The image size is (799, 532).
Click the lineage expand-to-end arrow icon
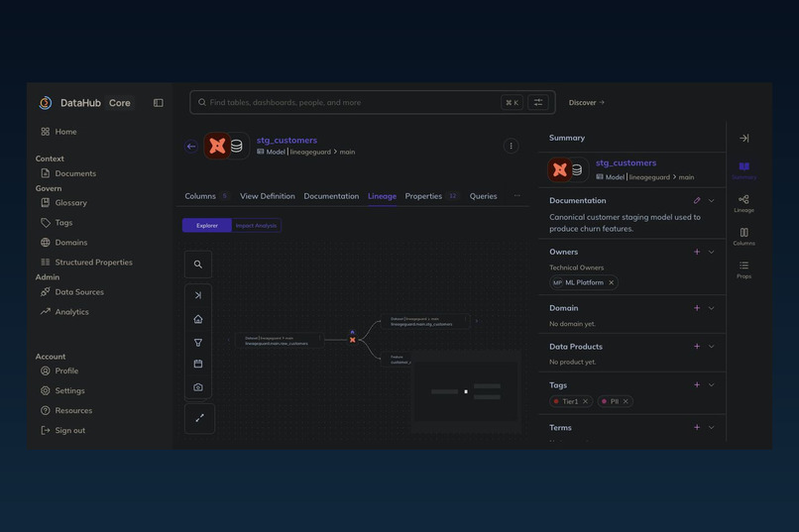point(198,295)
